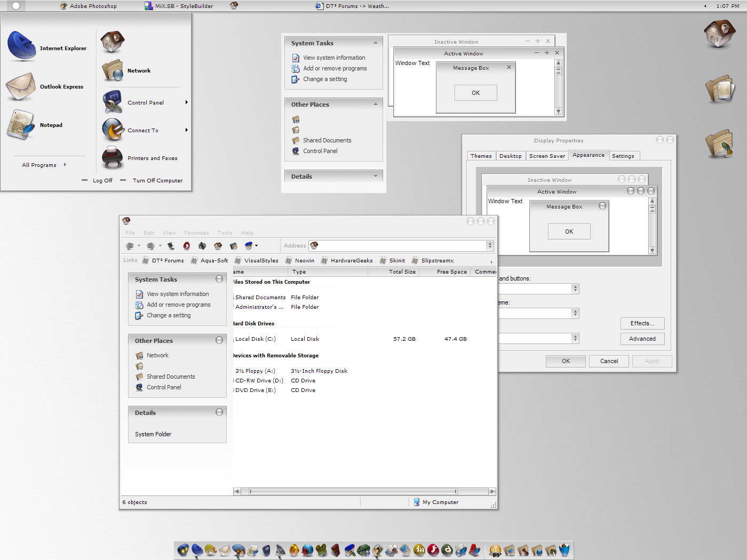Click the speaker icon in the dock
747x560 pixels.
pos(280,550)
